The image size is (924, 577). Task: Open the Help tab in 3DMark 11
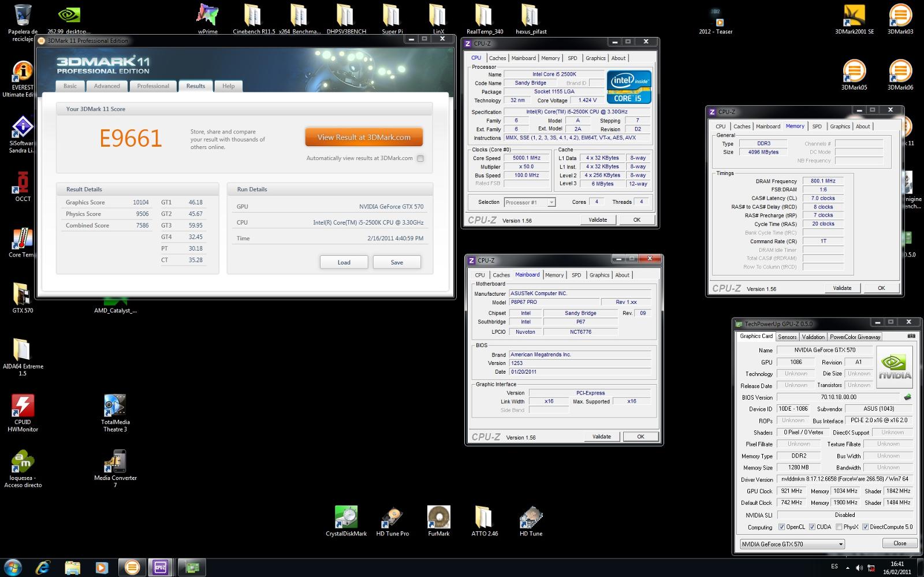(x=229, y=86)
